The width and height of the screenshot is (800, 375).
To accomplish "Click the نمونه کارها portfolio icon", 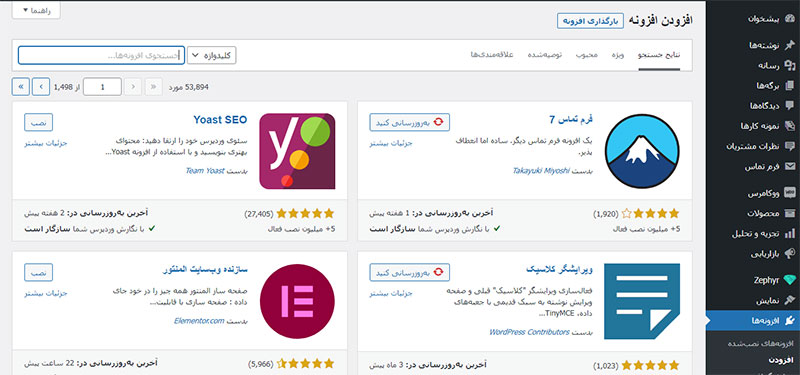I will point(790,126).
